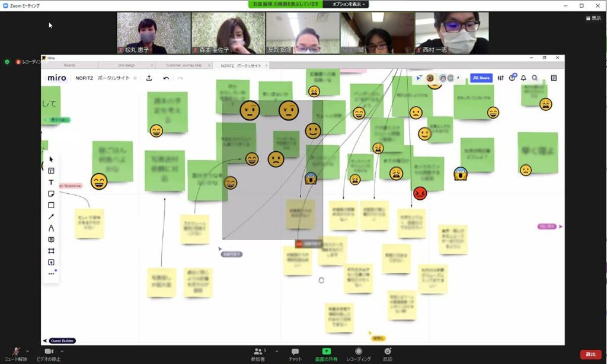Close the NORITZ ポータルサイト tab

click(266, 65)
